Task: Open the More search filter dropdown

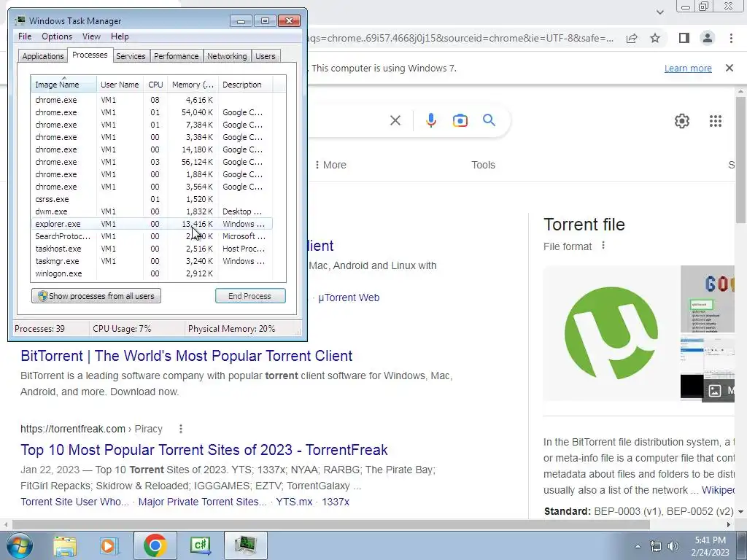Action: pyautogui.click(x=330, y=165)
